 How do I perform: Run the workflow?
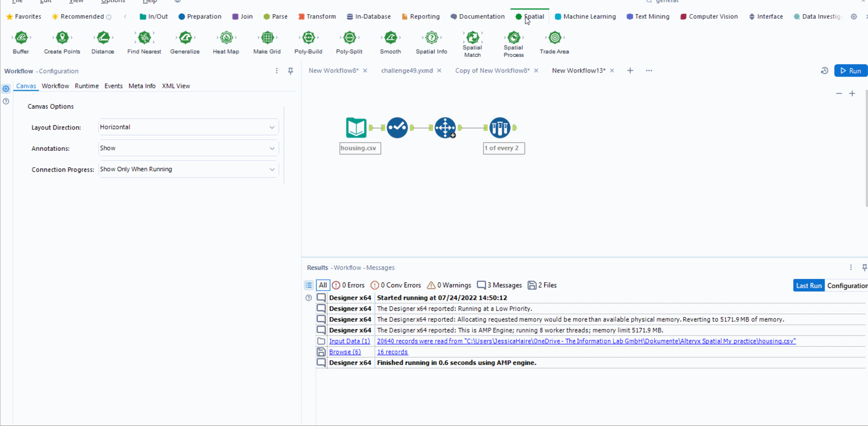(x=850, y=71)
